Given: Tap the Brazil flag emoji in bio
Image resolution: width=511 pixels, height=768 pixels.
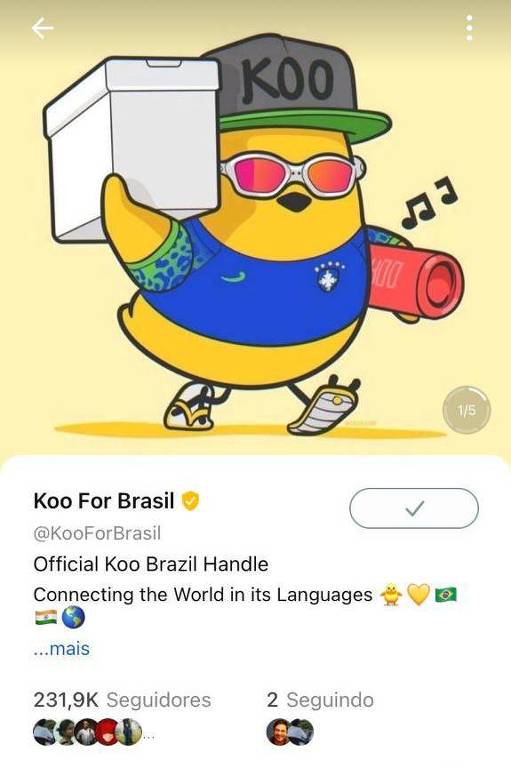Looking at the screenshot, I should pos(446,595).
